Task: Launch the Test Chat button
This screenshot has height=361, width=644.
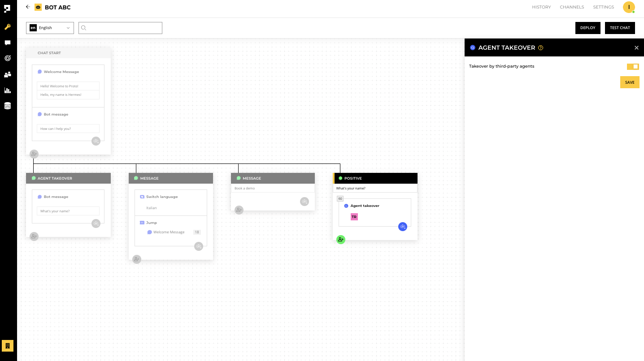Action: [620, 28]
